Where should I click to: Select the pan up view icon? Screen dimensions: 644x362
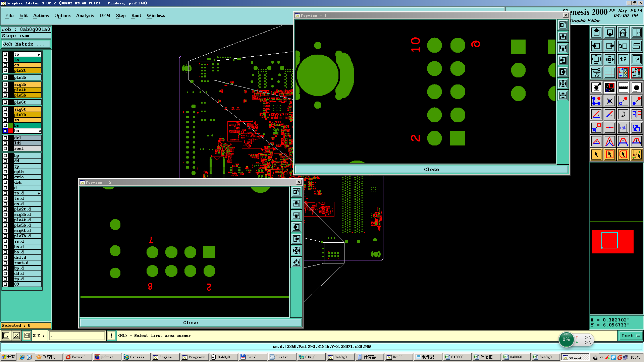click(596, 33)
